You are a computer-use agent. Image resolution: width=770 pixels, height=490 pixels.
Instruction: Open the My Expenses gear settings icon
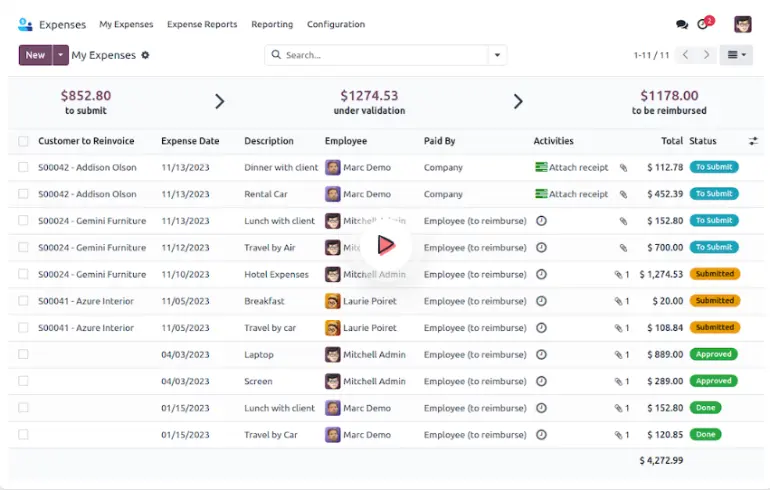[x=145, y=55]
